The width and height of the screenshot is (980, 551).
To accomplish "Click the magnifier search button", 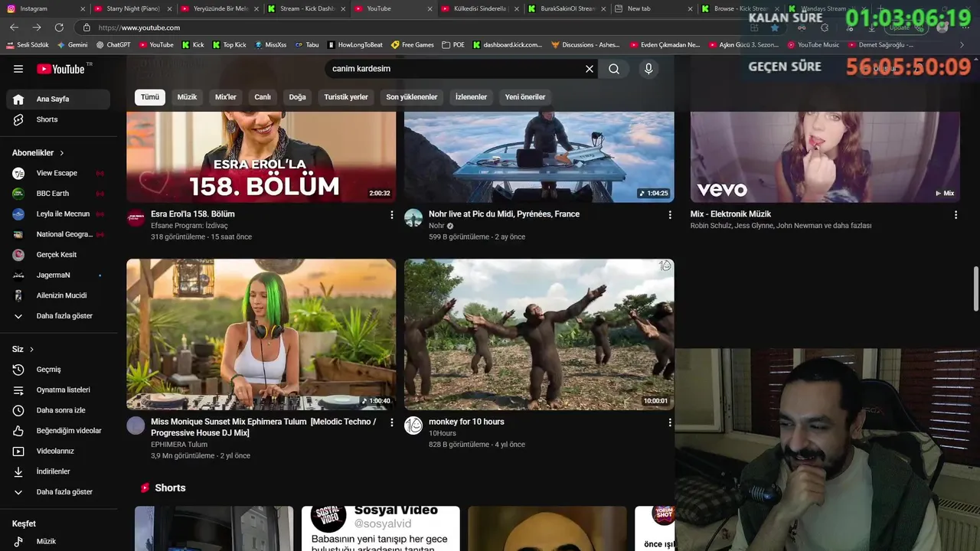I will (614, 69).
